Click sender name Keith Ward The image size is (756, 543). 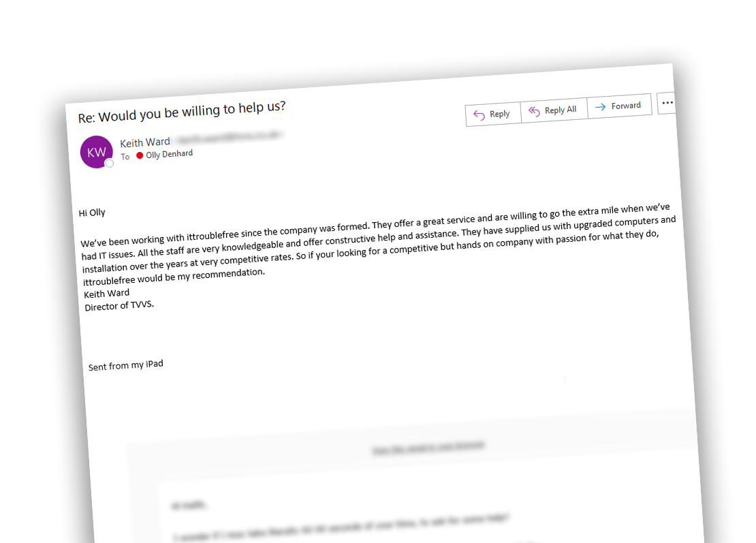[145, 142]
